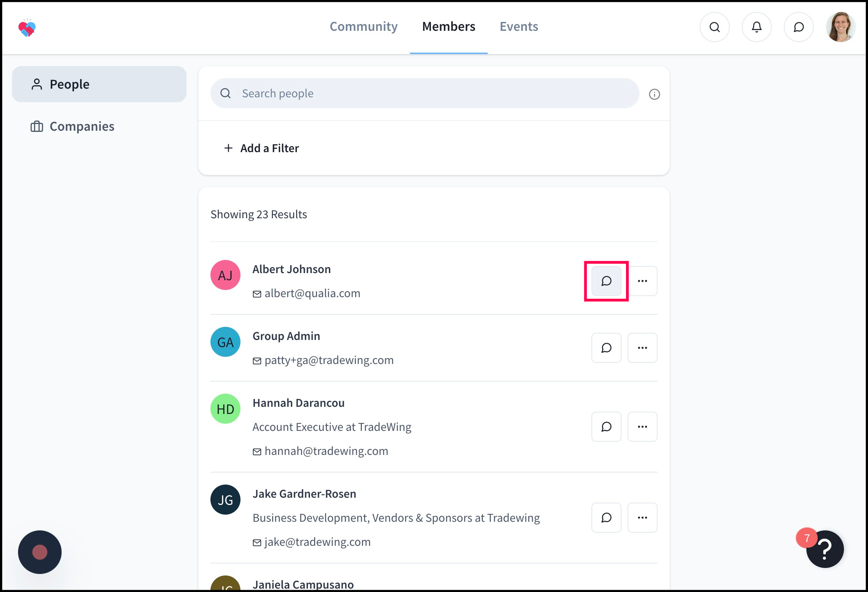Message Group Admin via chat icon

pos(606,348)
